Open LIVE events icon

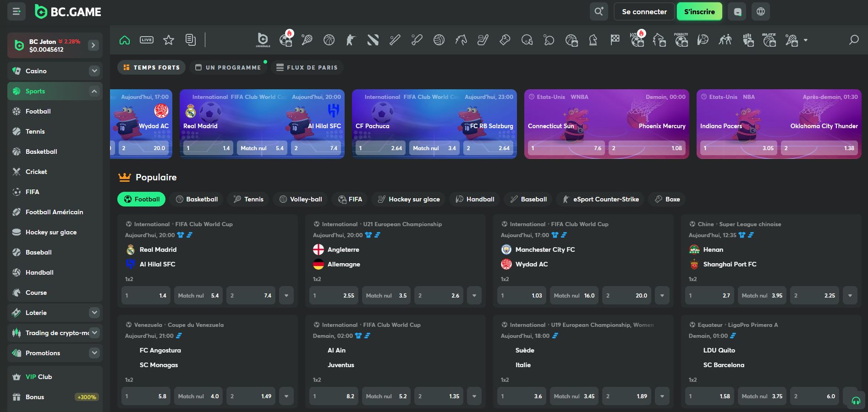[x=147, y=40]
